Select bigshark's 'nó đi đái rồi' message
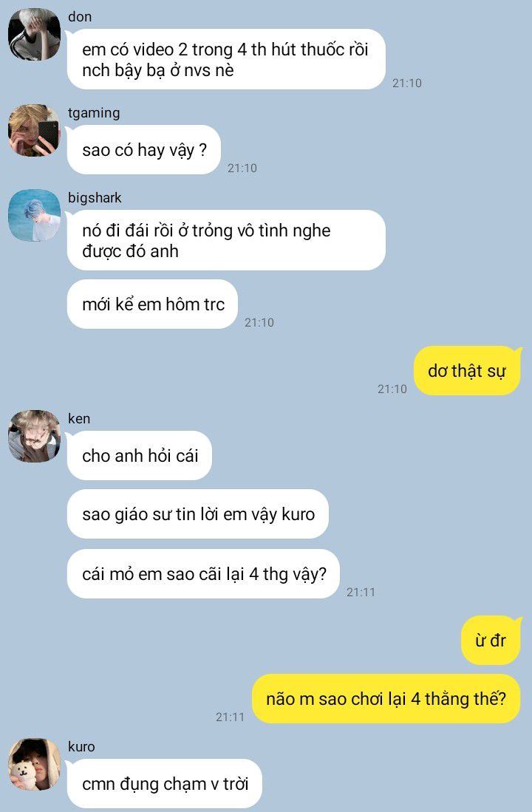 click(226, 240)
